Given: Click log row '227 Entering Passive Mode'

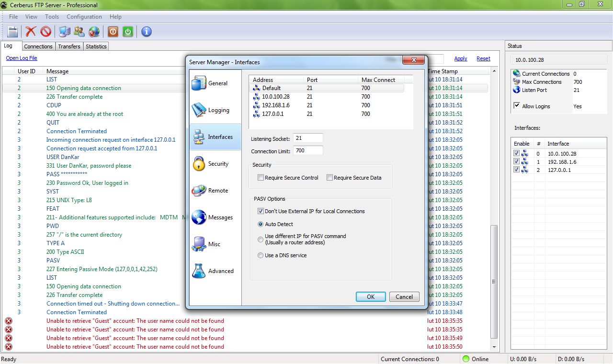Looking at the screenshot, I should click(245, 269).
